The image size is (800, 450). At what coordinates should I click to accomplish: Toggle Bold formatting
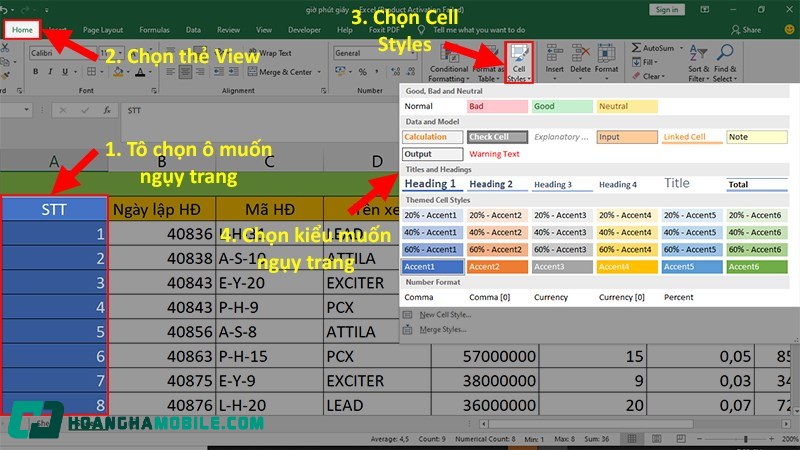click(x=35, y=71)
